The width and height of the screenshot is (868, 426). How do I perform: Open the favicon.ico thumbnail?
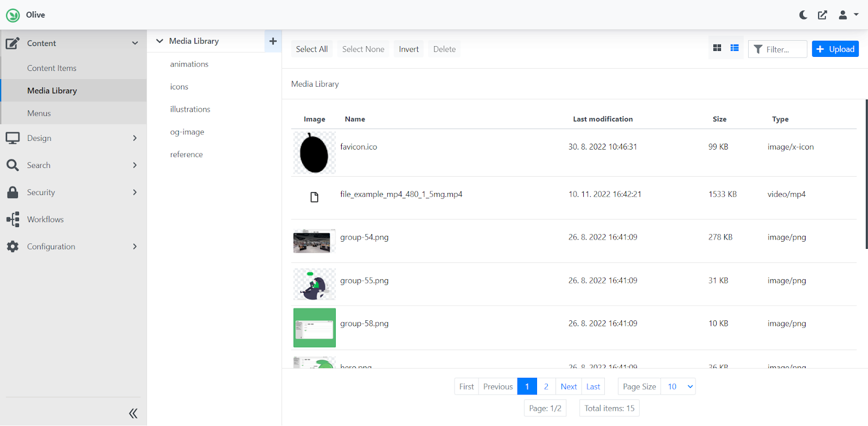point(314,153)
